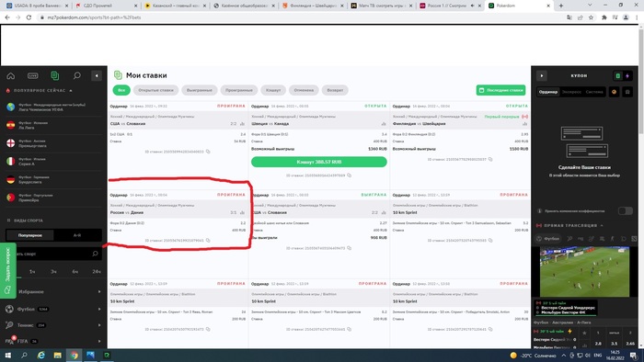This screenshot has width=644, height=362.
Task: Filter by 'Отменена' bets
Action: pos(304,90)
